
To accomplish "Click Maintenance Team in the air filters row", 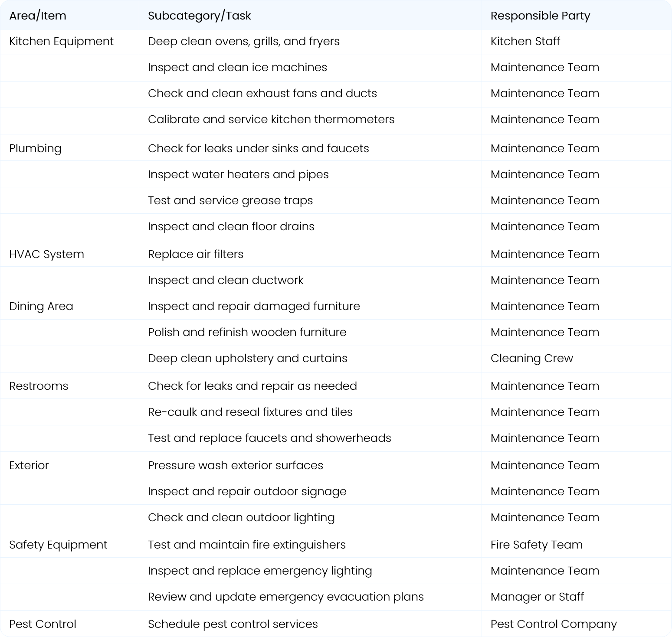I will click(x=545, y=254).
